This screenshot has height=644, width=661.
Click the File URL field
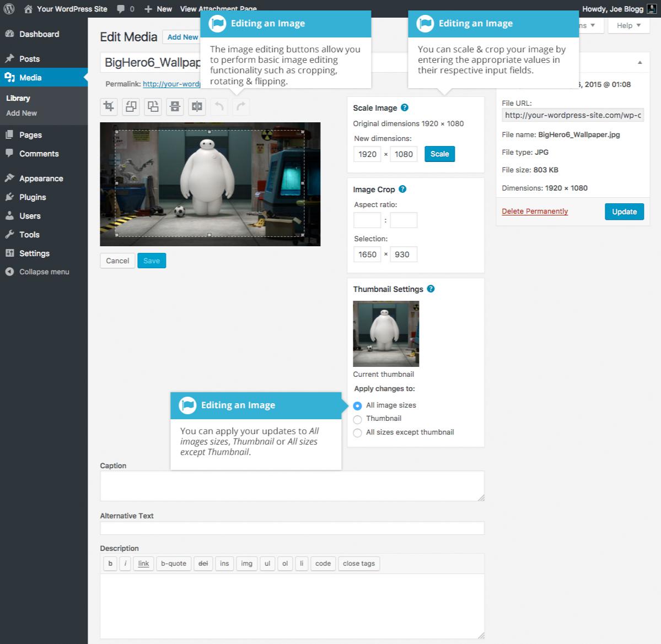(x=572, y=115)
